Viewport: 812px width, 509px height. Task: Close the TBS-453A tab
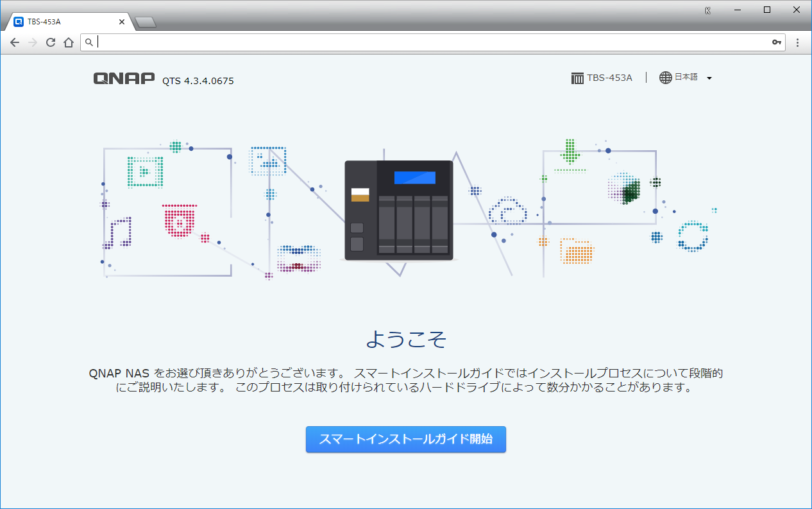(122, 21)
